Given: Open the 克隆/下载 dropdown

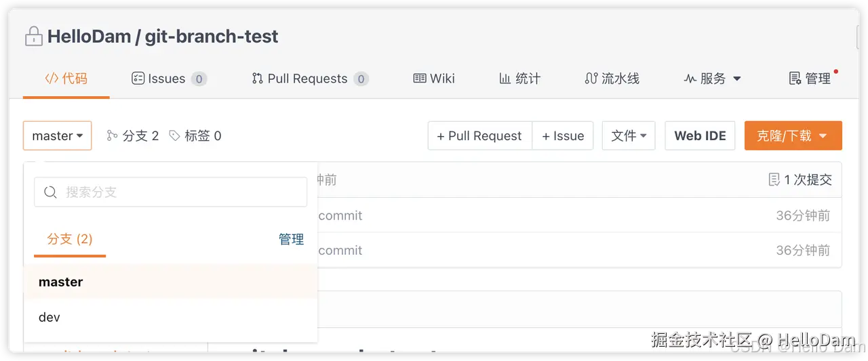Looking at the screenshot, I should (793, 136).
